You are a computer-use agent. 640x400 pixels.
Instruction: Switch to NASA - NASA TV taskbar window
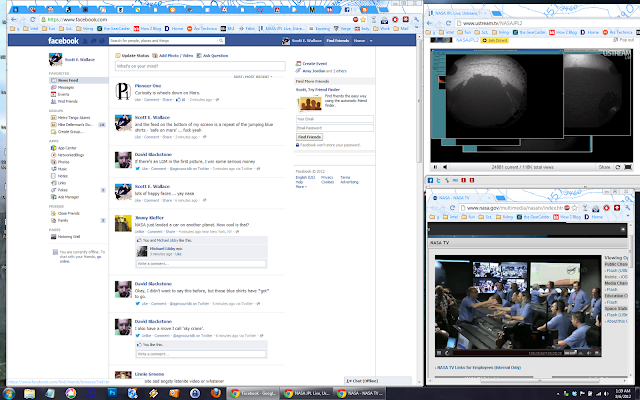coord(360,393)
